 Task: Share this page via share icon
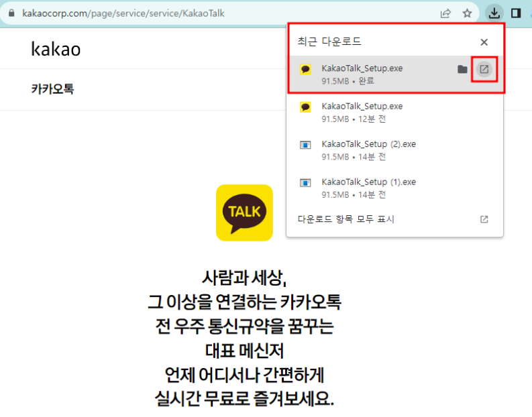click(x=445, y=13)
